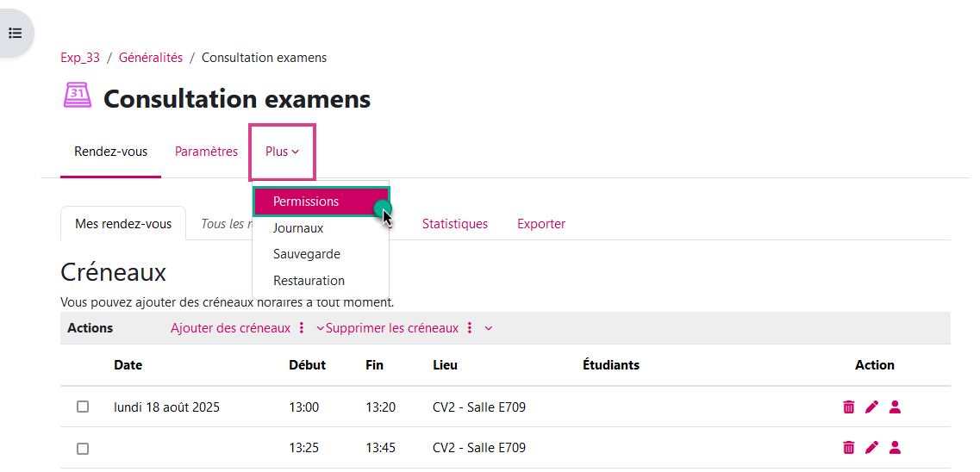The width and height of the screenshot is (980, 472).
Task: Expand the Plus dropdown menu
Action: 282,152
